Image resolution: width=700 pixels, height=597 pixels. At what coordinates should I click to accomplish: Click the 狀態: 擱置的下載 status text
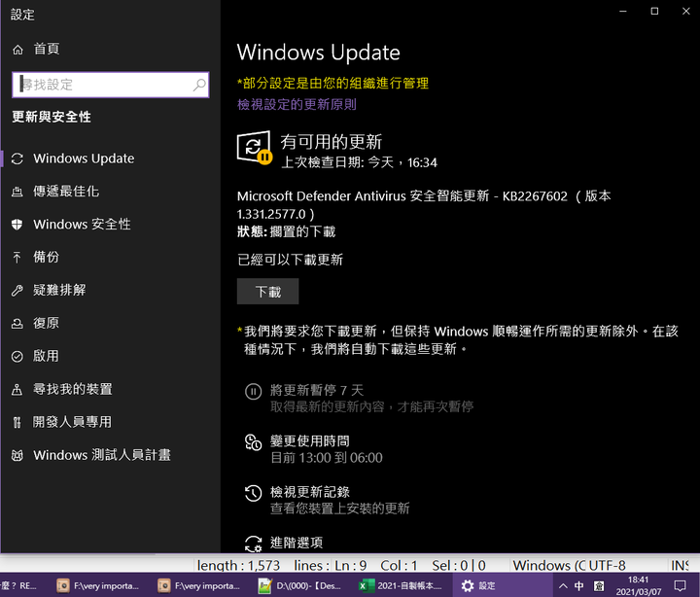point(286,231)
